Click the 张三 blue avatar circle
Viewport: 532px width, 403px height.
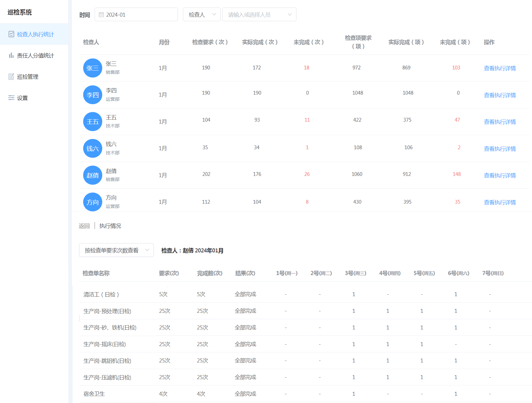[x=93, y=68]
